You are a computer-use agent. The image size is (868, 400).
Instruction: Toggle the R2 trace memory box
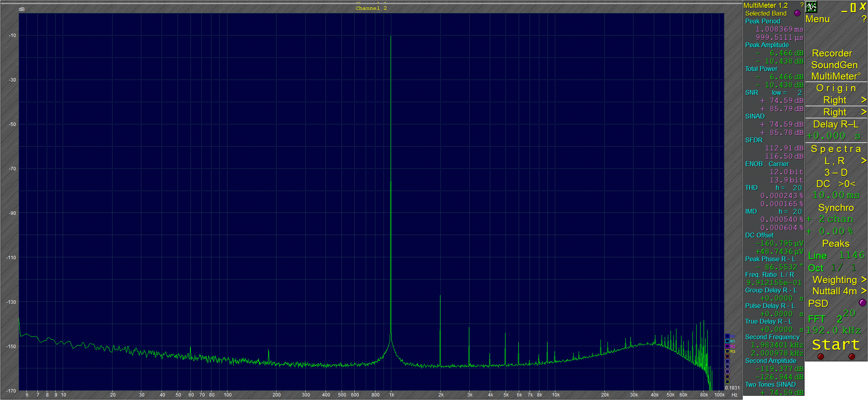pos(727,346)
